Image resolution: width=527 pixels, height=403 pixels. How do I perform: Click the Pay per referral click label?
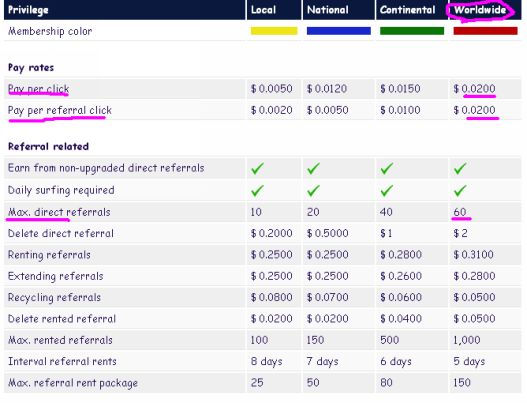tap(59, 110)
